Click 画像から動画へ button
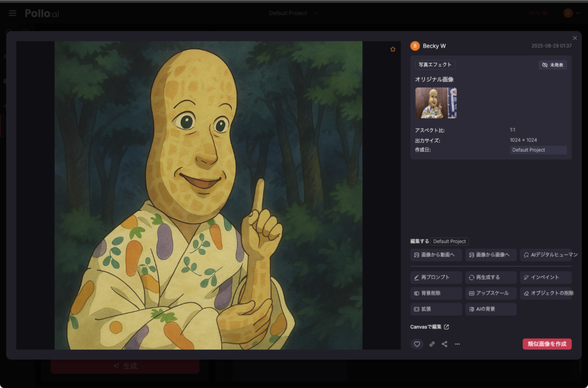 [x=436, y=255]
